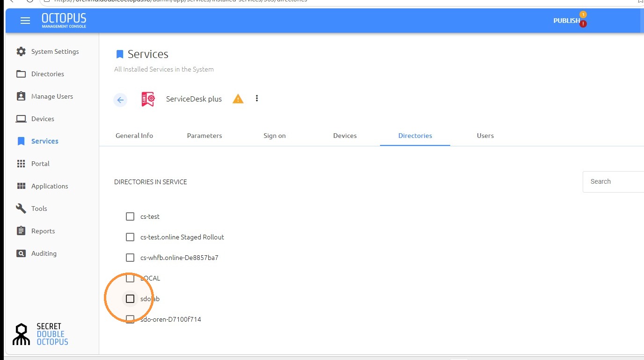Image resolution: width=644 pixels, height=360 pixels.
Task: Switch to the General Info tab
Action: point(134,136)
